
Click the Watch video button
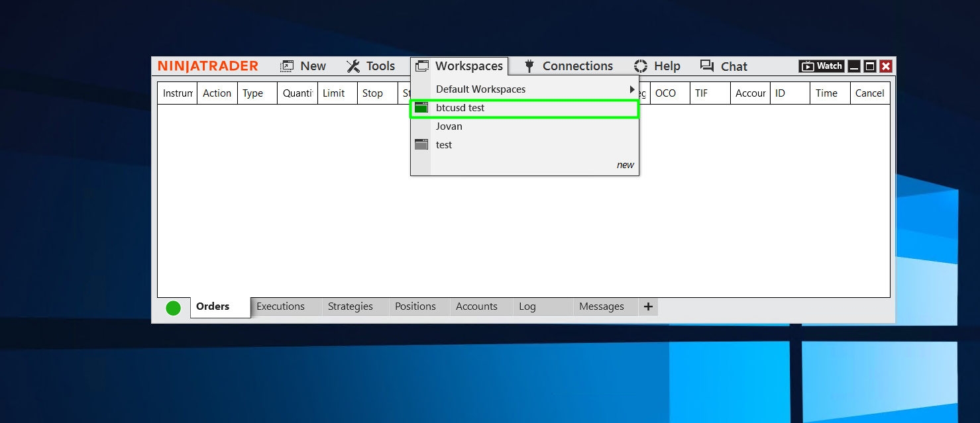[x=822, y=66]
